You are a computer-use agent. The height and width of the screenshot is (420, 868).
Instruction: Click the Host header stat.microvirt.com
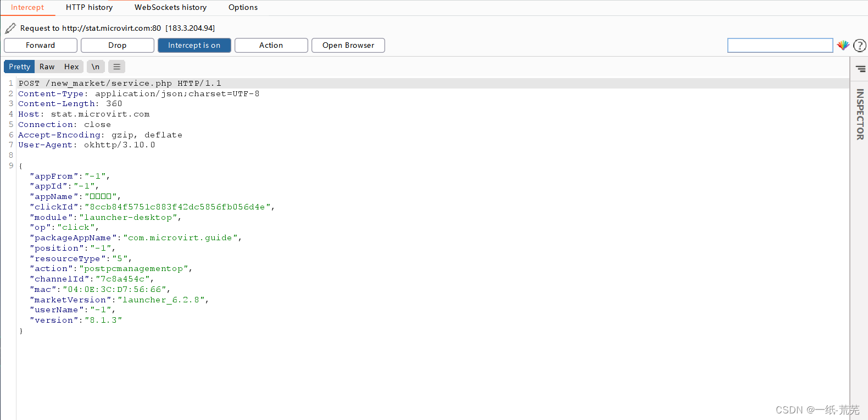[x=84, y=114]
